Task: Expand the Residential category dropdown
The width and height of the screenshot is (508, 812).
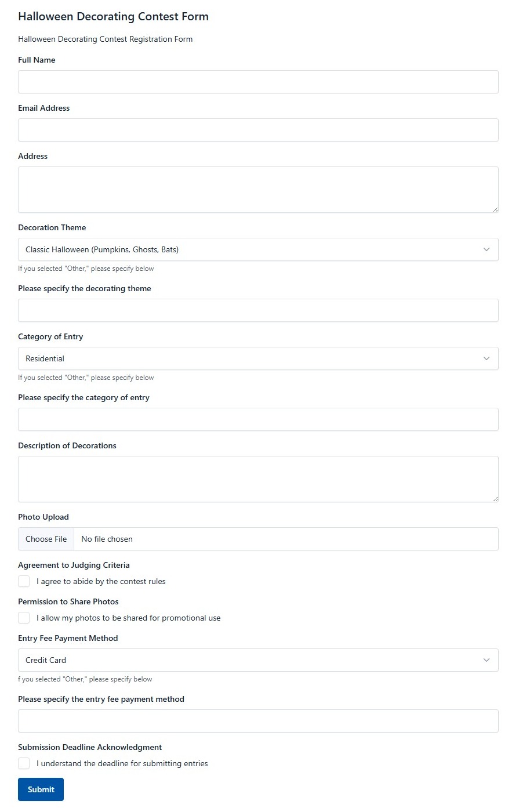Action: pyautogui.click(x=258, y=358)
